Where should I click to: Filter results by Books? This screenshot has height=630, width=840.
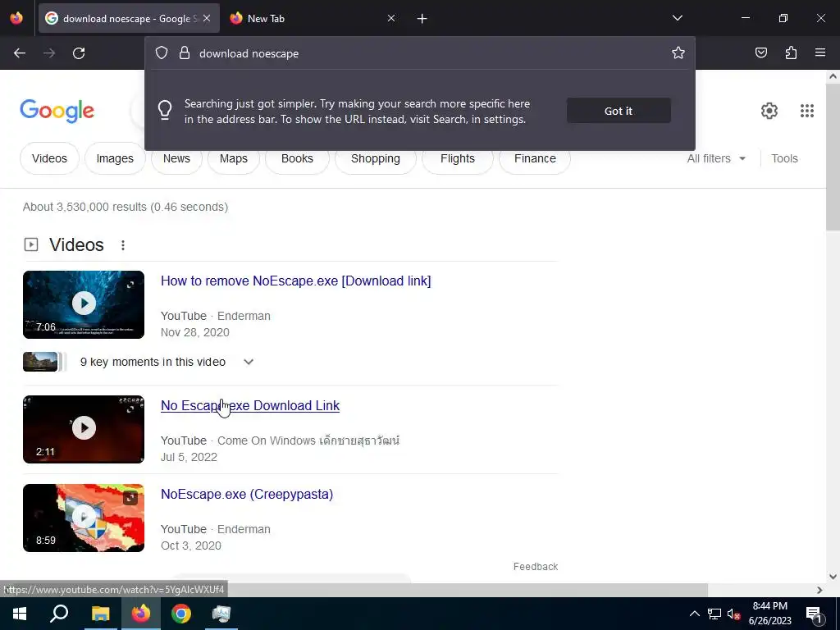coord(297,158)
